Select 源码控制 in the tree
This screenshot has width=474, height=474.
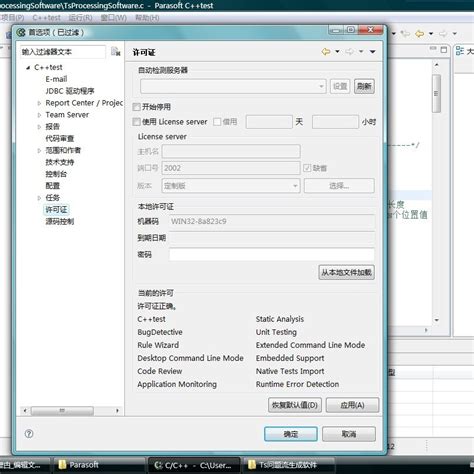60,222
